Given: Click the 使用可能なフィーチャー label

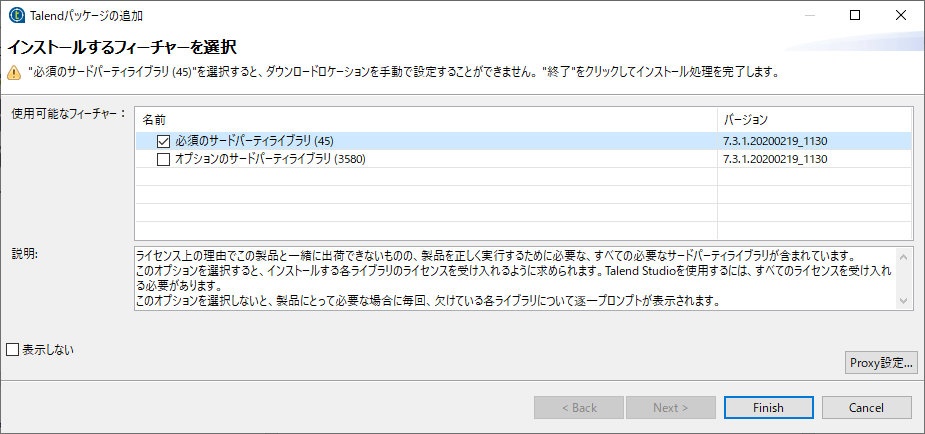Looking at the screenshot, I should click(68, 113).
